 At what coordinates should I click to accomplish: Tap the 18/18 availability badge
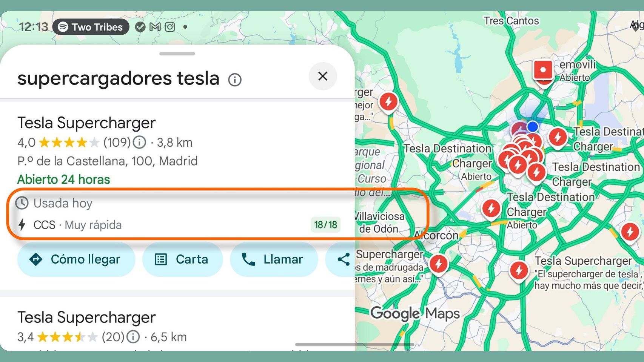coord(325,225)
